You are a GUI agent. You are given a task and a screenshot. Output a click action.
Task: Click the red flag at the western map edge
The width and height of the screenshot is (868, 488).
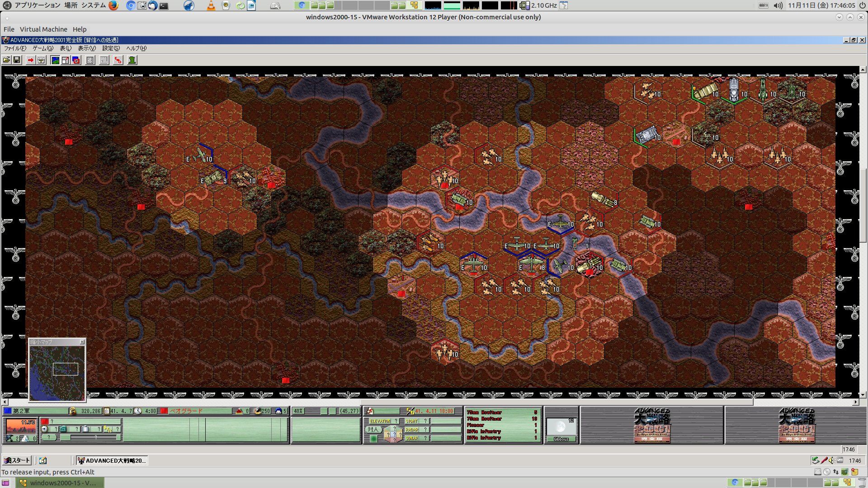click(x=68, y=141)
